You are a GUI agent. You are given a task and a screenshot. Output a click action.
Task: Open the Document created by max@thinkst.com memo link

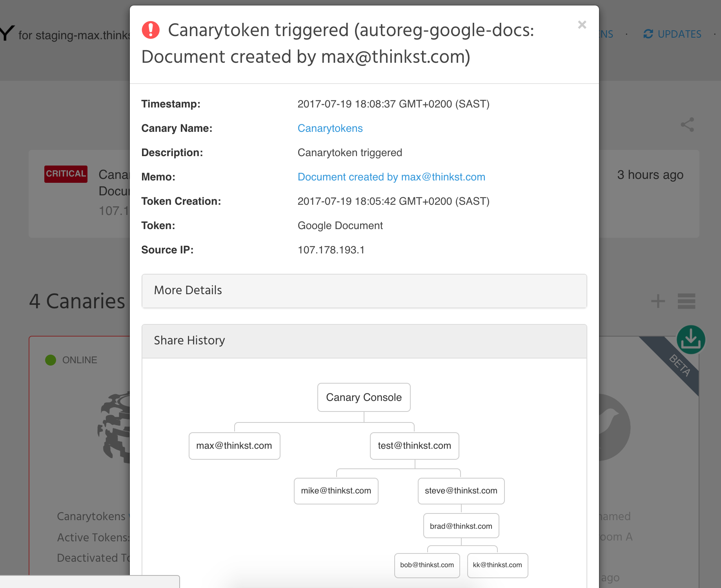point(391,177)
